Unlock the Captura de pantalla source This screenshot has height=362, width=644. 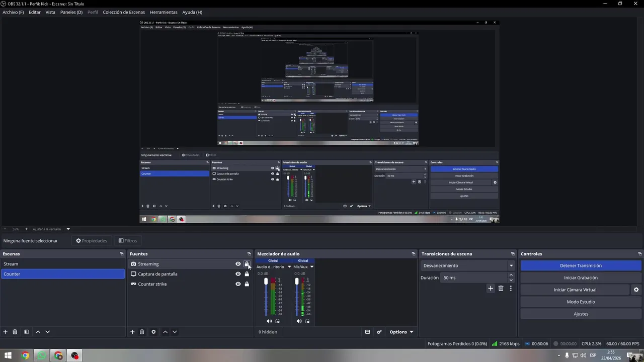[x=247, y=274]
